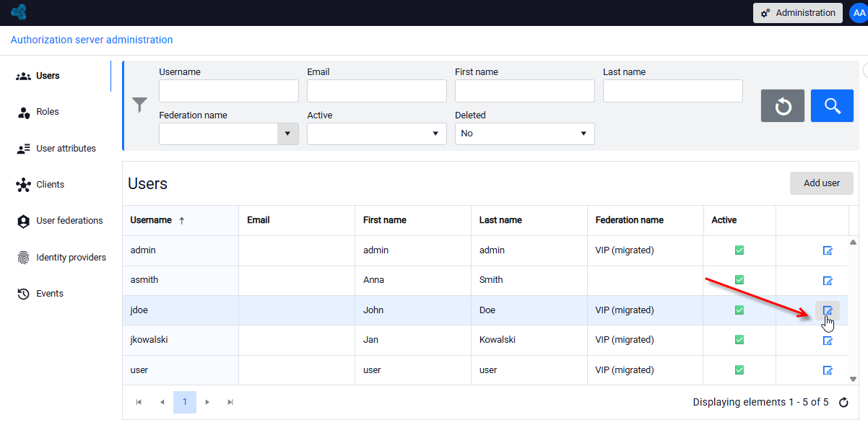Open the User attributes section

pos(66,149)
